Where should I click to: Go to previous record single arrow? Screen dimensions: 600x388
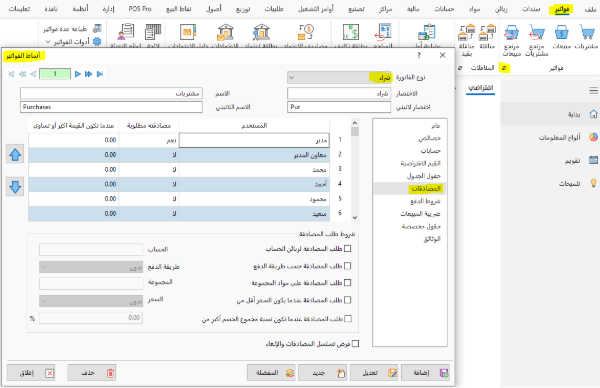coord(33,74)
